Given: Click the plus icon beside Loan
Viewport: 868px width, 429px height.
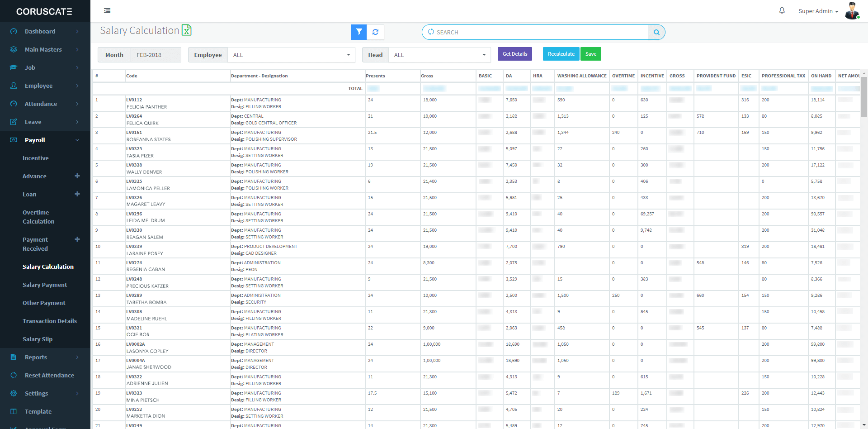Looking at the screenshot, I should [77, 194].
